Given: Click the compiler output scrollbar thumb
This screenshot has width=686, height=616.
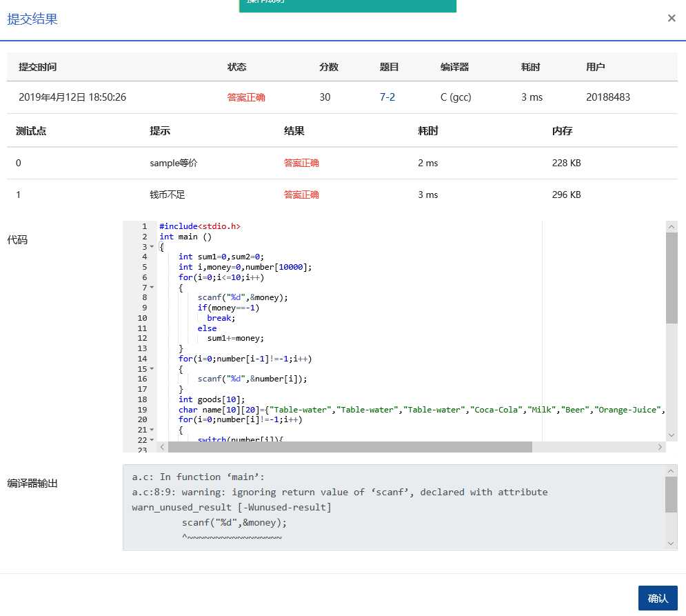Looking at the screenshot, I should click(671, 495).
